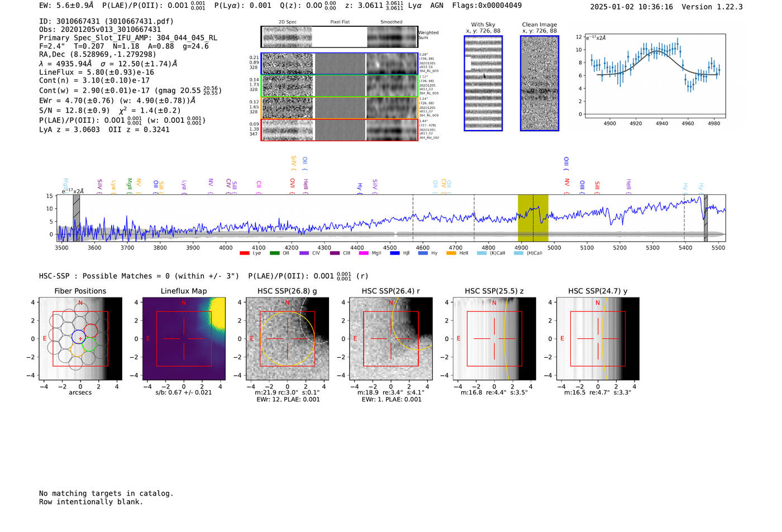Select the HSC SSP(24.7) y image
Viewport: 782px width, 532px height.
(598, 339)
